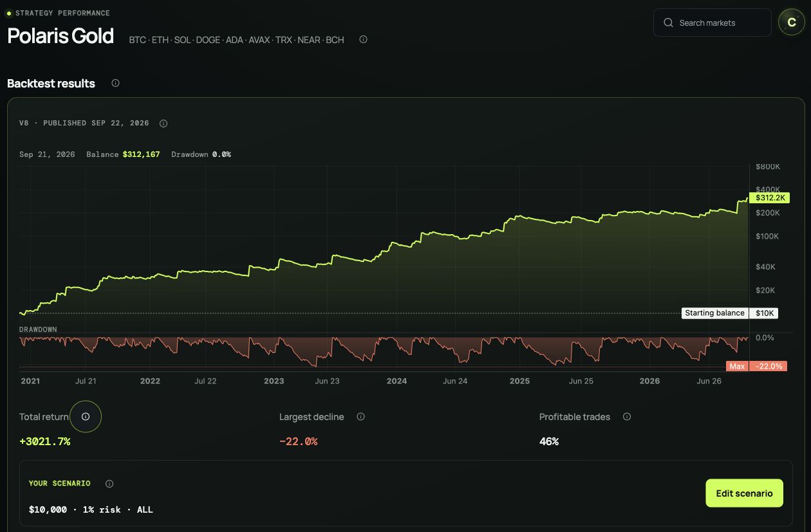Click the Search markets field
This screenshot has height=532, width=811.
coord(712,23)
